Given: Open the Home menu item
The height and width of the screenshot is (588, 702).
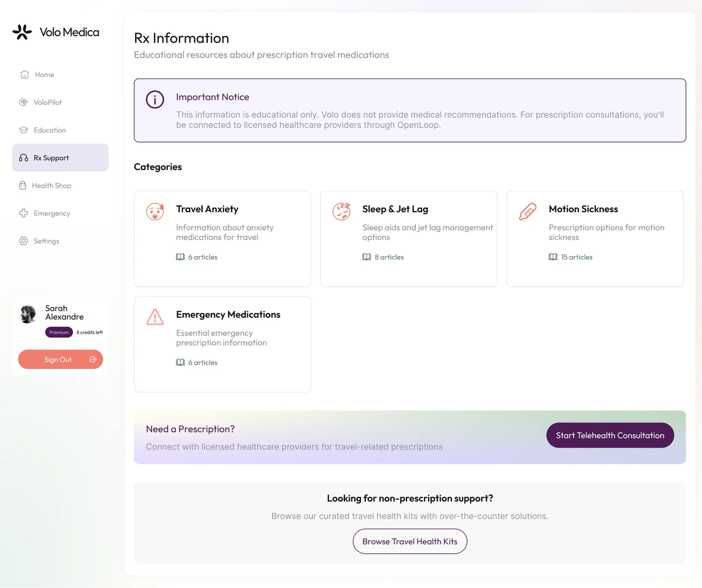Looking at the screenshot, I should [60, 75].
